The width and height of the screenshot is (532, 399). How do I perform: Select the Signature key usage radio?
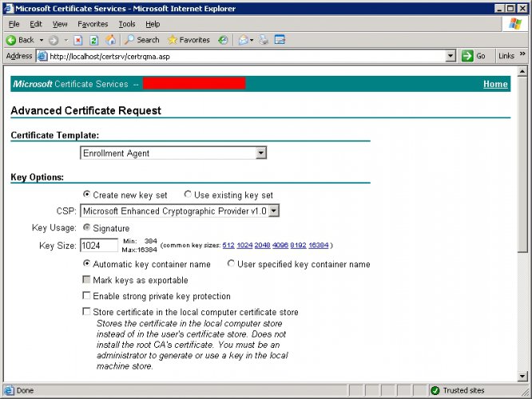coord(86,227)
